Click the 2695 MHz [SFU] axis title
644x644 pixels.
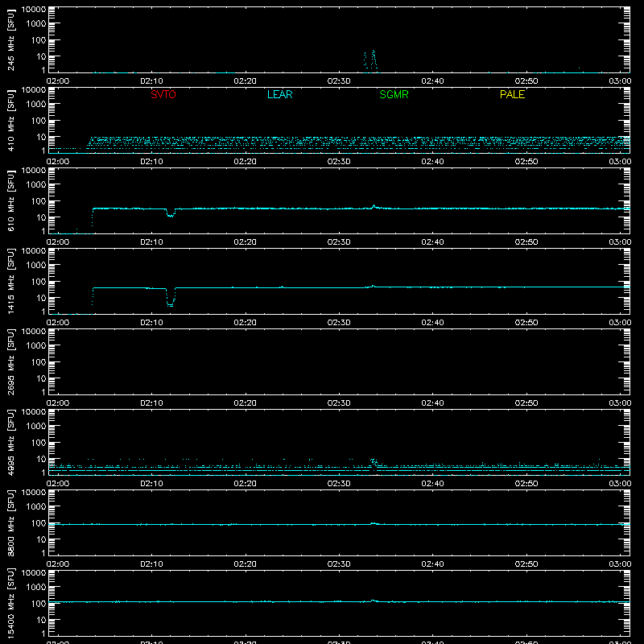point(10,361)
